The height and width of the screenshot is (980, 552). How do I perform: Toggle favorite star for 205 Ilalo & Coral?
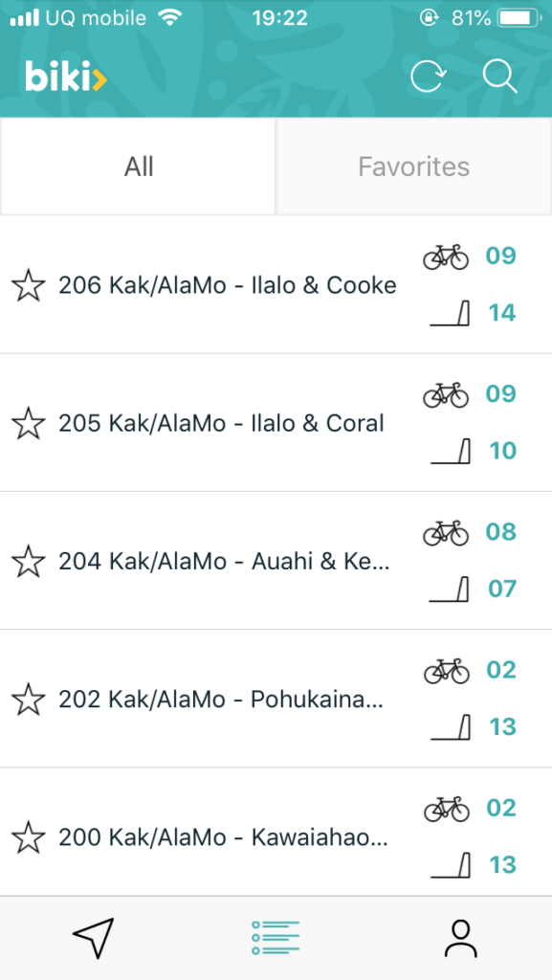point(28,423)
